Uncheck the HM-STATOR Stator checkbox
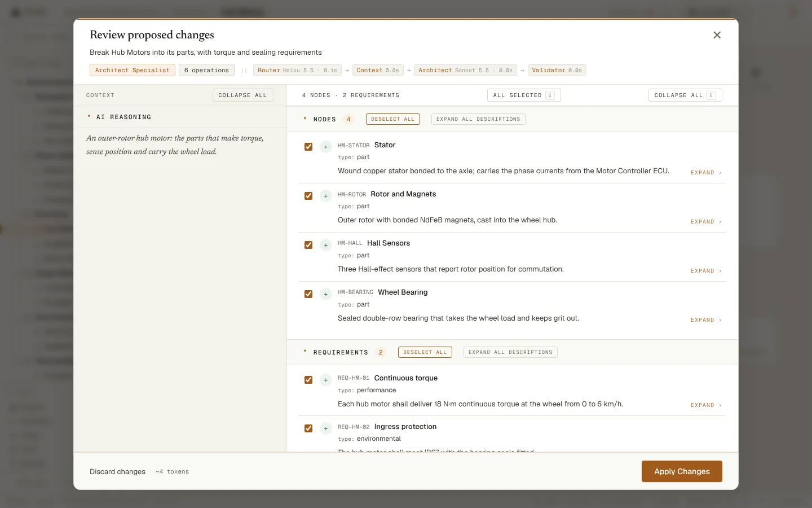The image size is (812, 508). point(308,147)
